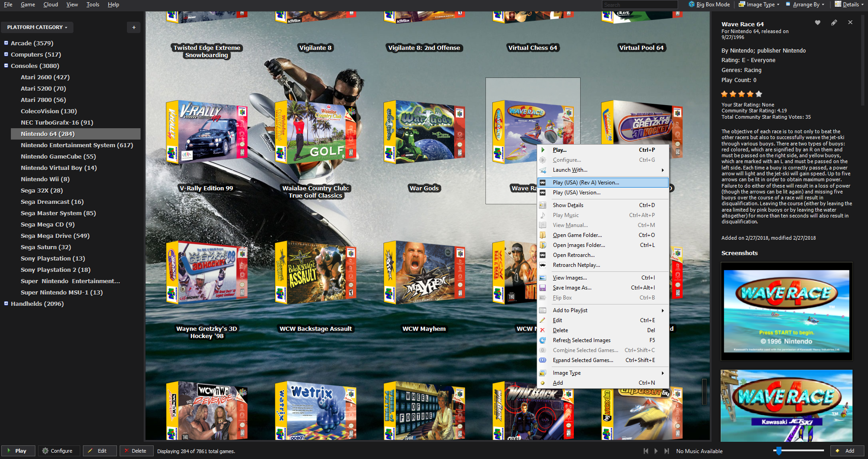Open the Image Type toolbar dropdown

(x=759, y=5)
